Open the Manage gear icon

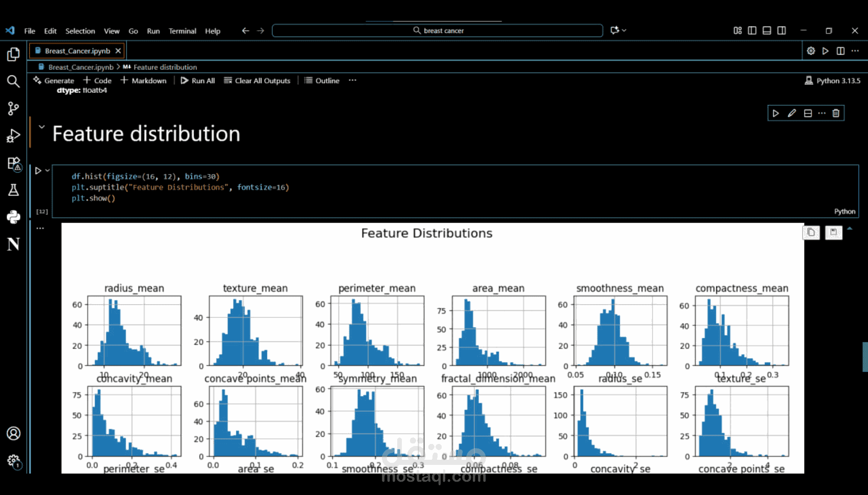[x=13, y=461]
